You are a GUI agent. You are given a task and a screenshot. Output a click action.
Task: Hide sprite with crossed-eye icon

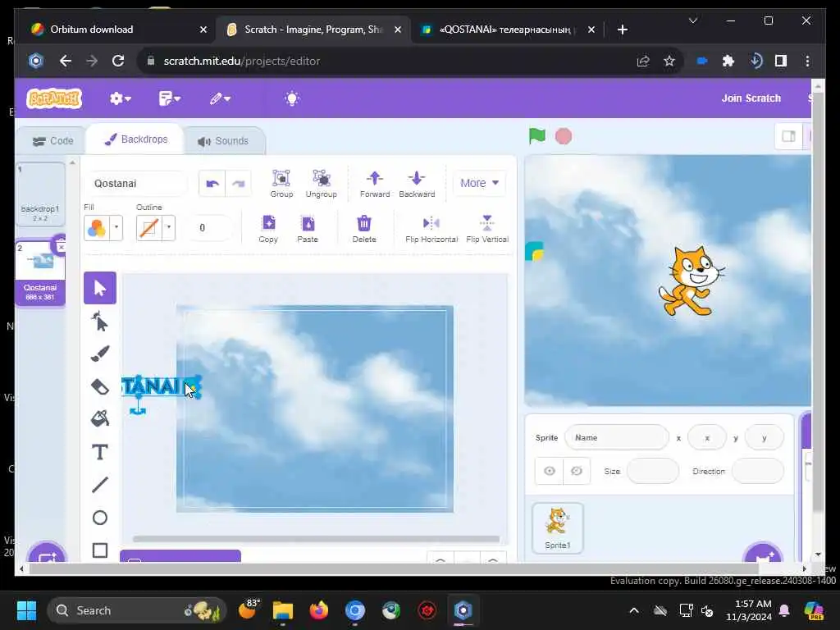[577, 471]
